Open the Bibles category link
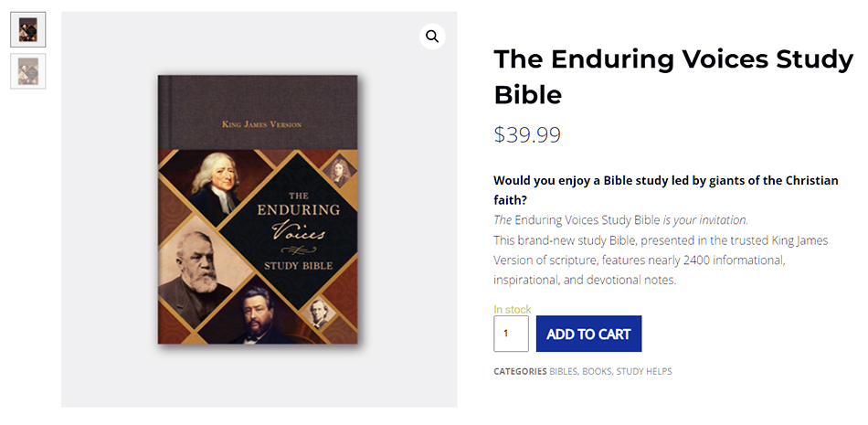 coord(564,372)
